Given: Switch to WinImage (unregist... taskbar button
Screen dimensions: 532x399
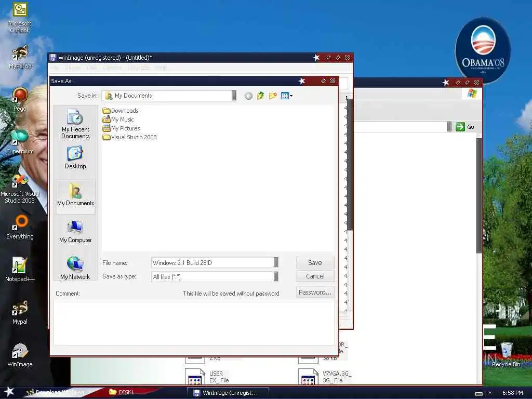Looking at the screenshot, I should tap(228, 393).
